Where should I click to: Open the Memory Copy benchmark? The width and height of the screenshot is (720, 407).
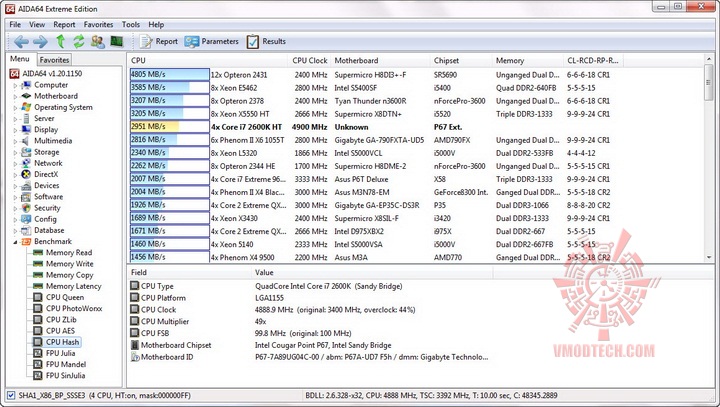tap(69, 275)
